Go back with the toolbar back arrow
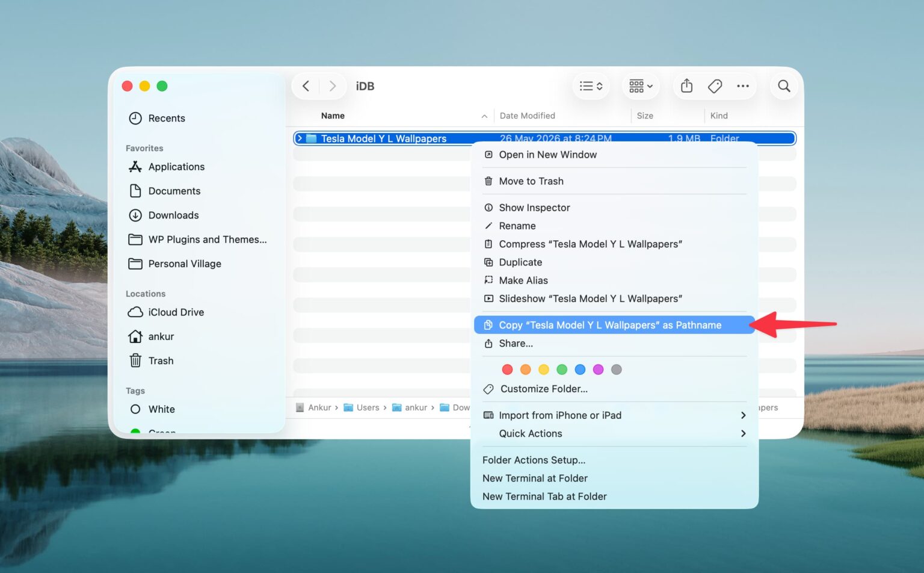 click(x=306, y=86)
